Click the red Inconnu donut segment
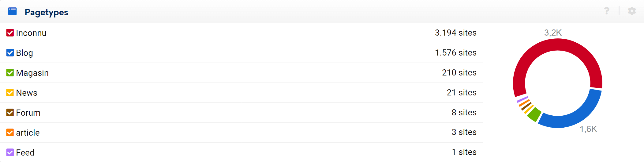 pos(558,44)
